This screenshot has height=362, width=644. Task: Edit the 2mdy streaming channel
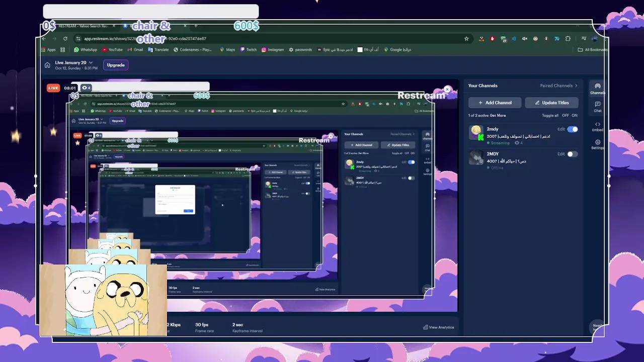[x=561, y=129]
